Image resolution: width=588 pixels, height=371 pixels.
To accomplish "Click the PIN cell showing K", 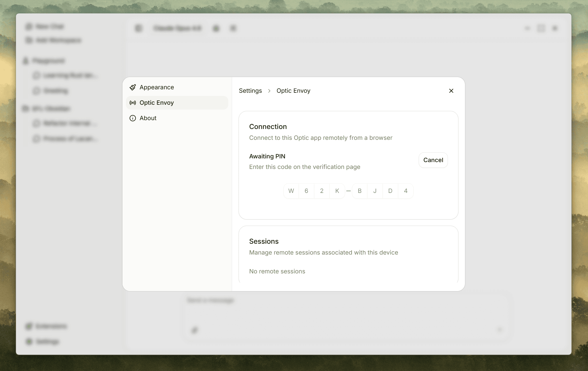I will tap(337, 191).
